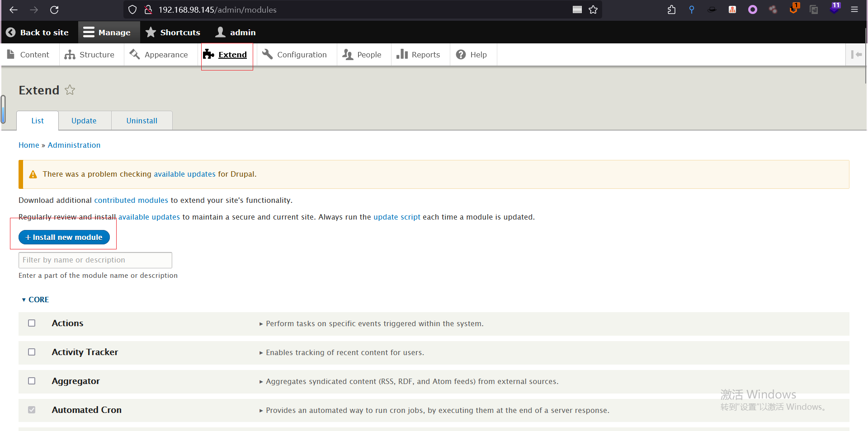Open the admin user menu

tap(236, 32)
